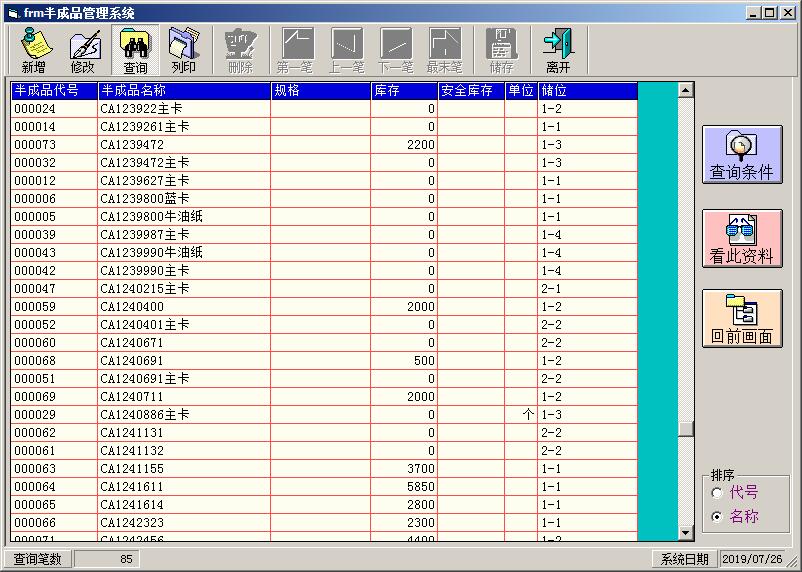Click the 储位 column header
Viewport: 802px width, 572px height.
click(x=588, y=91)
